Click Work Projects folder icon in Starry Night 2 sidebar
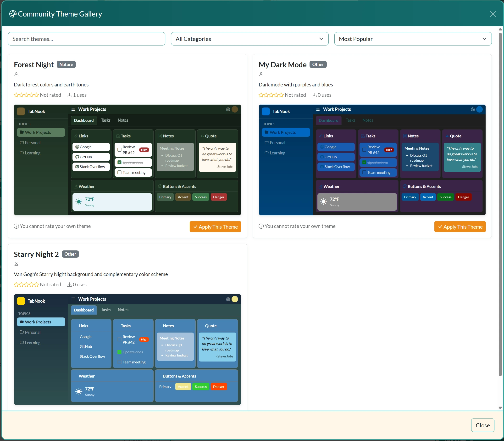This screenshot has width=504, height=441. (x=22, y=322)
